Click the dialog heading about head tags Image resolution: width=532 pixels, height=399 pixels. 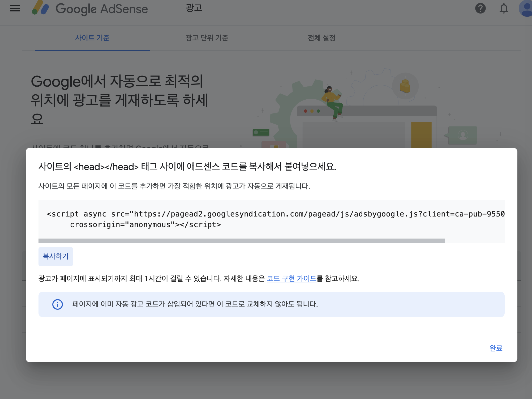pos(187,167)
